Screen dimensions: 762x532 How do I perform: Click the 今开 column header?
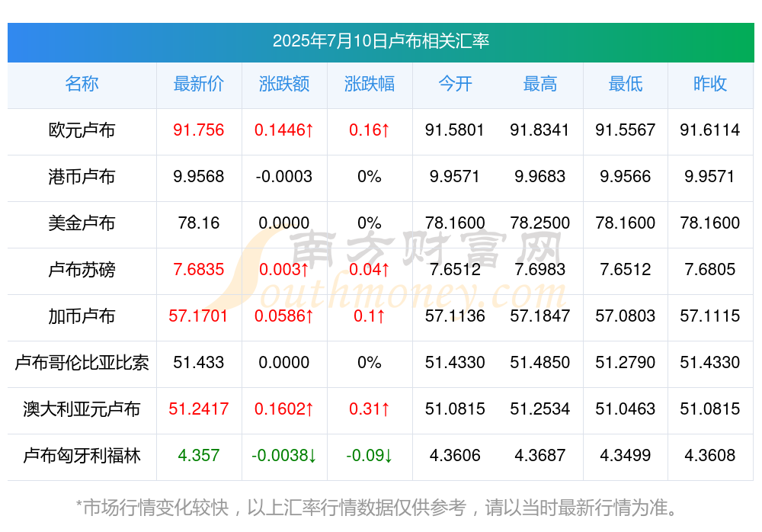tap(455, 84)
